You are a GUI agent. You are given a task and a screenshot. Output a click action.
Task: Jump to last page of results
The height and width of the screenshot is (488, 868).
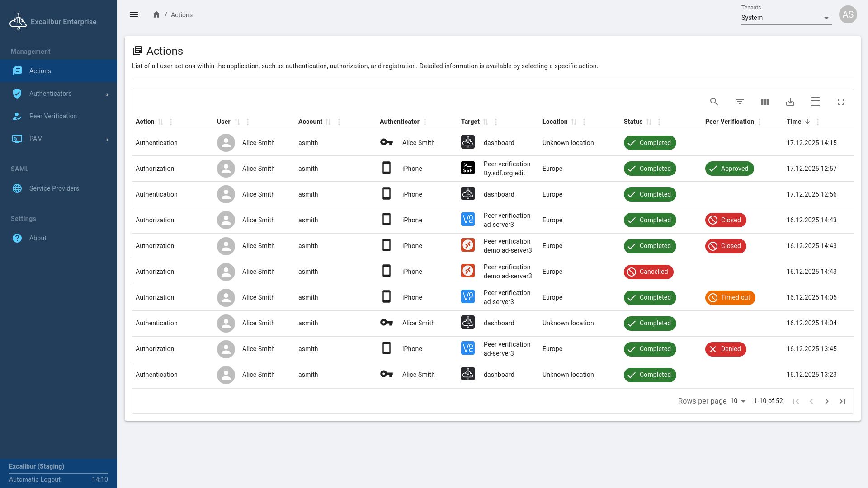point(842,401)
